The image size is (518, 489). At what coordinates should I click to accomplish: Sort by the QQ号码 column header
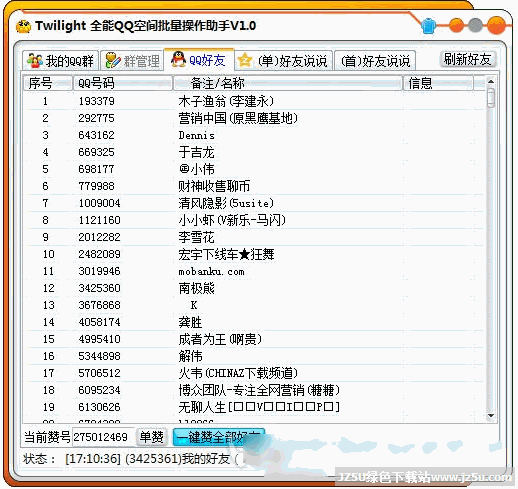(122, 83)
